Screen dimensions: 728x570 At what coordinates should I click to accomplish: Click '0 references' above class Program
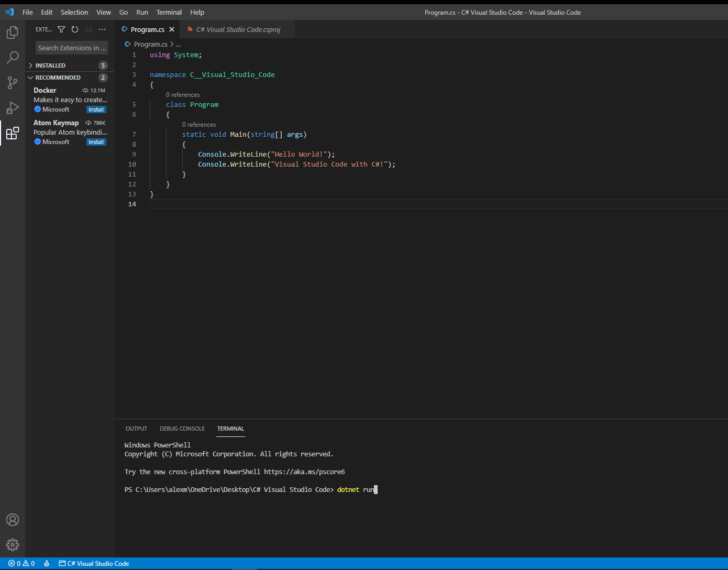tap(183, 95)
